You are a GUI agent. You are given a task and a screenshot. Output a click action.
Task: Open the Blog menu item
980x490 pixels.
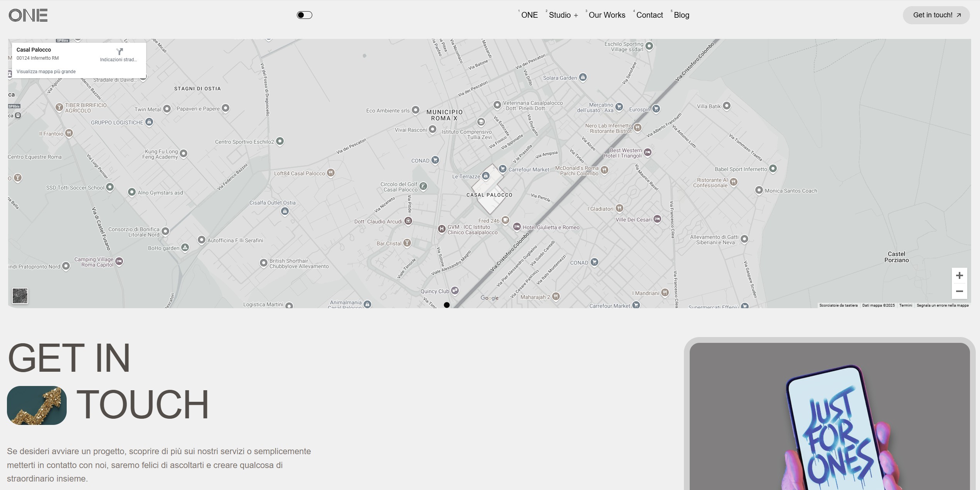(x=681, y=15)
